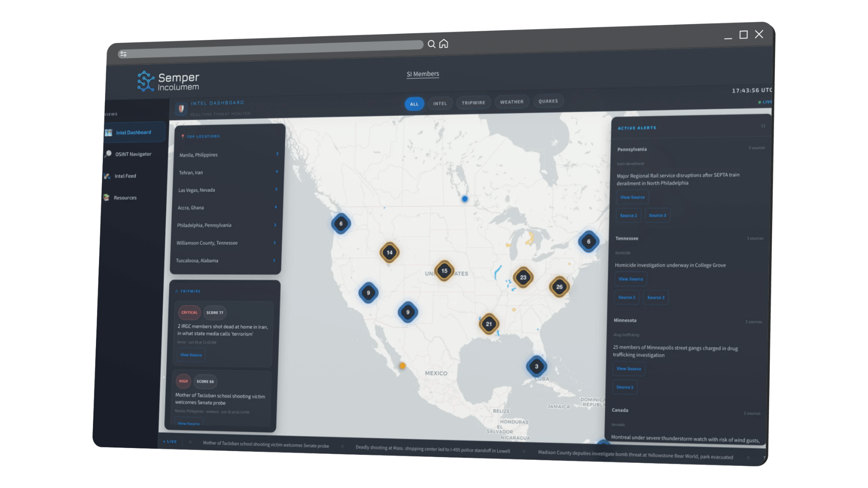
Task: Click Source 2 under Pennsylvania alert
Action: [628, 215]
